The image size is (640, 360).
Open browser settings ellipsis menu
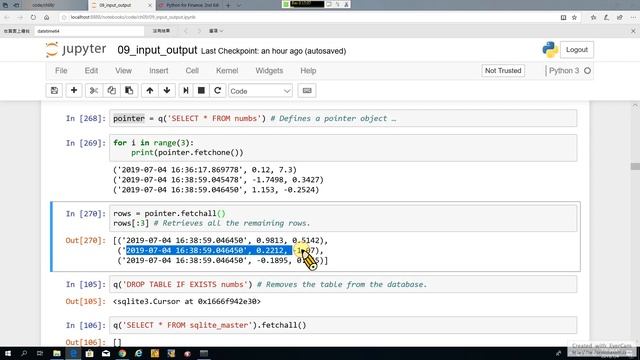click(633, 18)
